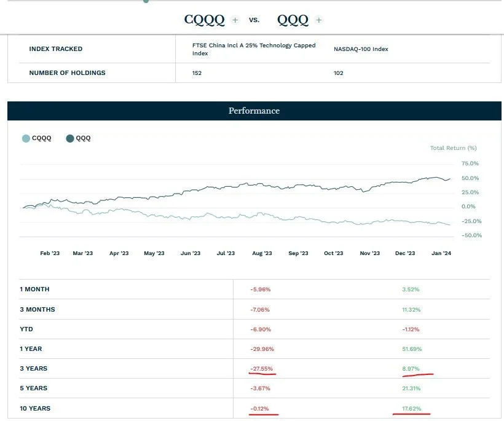This screenshot has height=421, width=504.
Task: Click the plus icon next to CQQQ
Action: coord(235,20)
